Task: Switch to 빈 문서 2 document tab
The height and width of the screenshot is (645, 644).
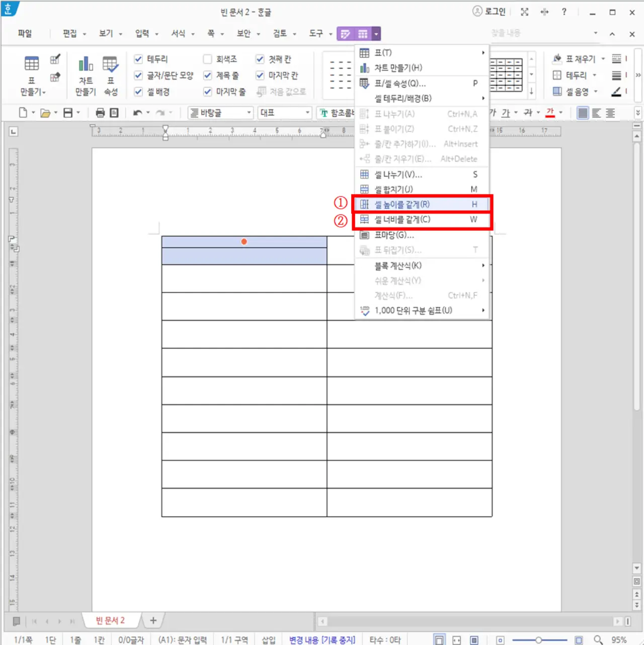Action: coord(110,620)
